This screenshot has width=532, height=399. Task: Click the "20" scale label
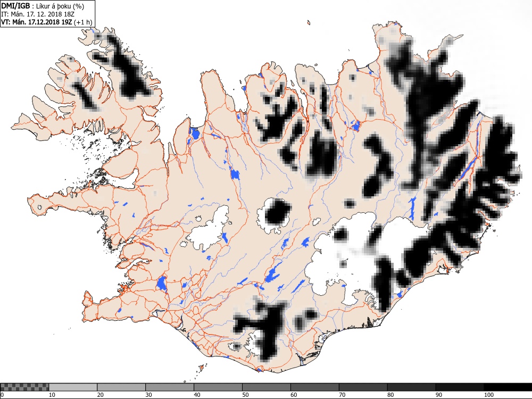(101, 395)
